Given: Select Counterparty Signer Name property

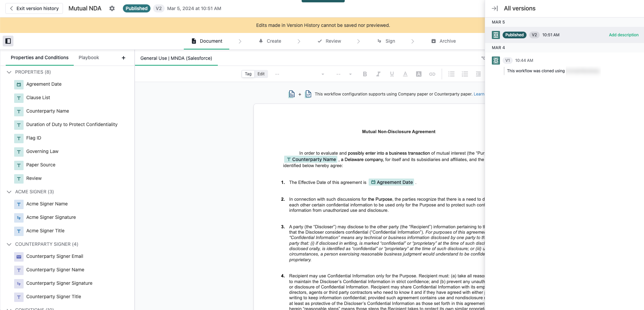Looking at the screenshot, I should click(x=55, y=270).
